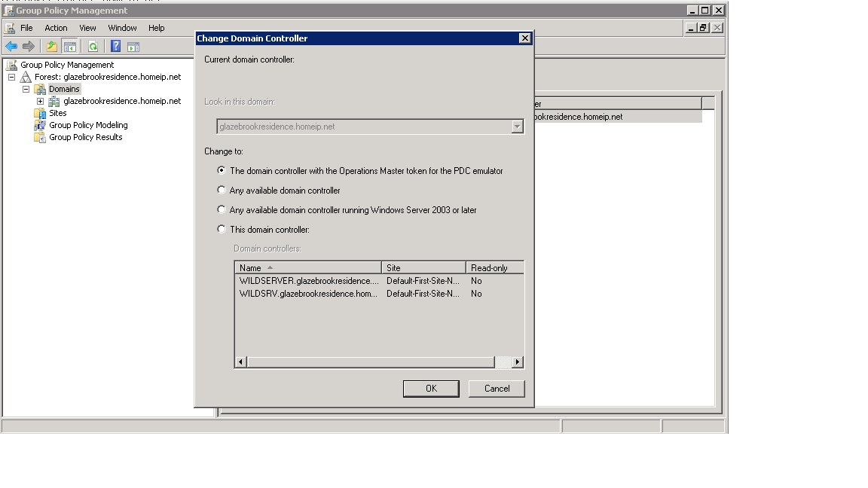Click OK to confirm domain controller change
This screenshot has height=488, width=868.
click(x=430, y=388)
